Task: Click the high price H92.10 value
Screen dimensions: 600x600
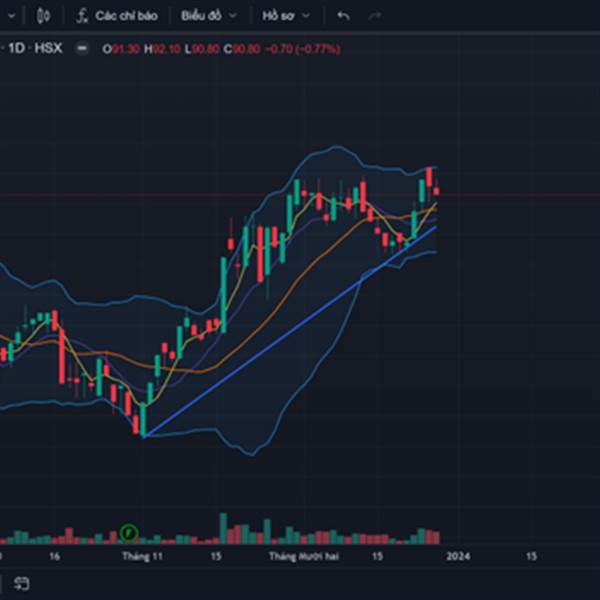Action: click(x=162, y=49)
